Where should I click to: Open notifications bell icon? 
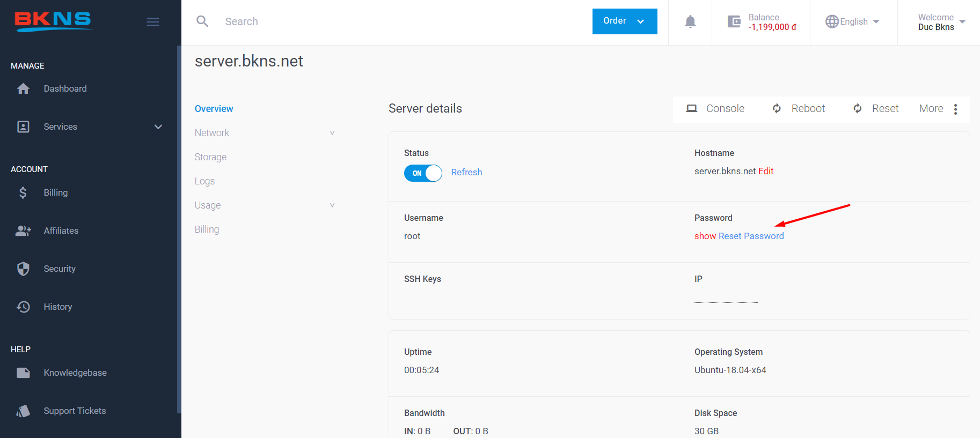[x=690, y=21]
